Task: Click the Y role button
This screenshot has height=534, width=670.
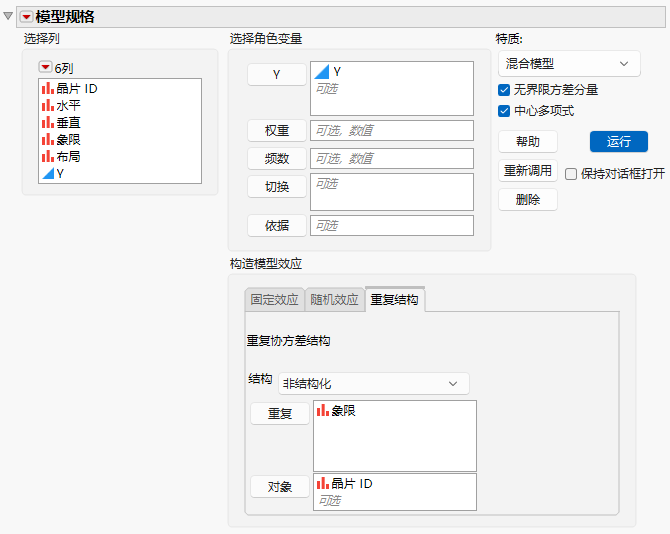Action: tap(276, 74)
